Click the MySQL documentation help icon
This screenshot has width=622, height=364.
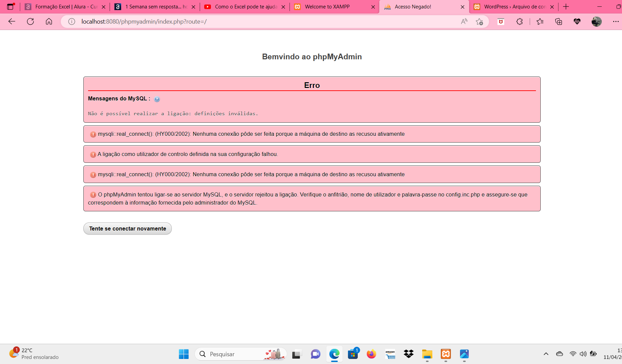[157, 99]
